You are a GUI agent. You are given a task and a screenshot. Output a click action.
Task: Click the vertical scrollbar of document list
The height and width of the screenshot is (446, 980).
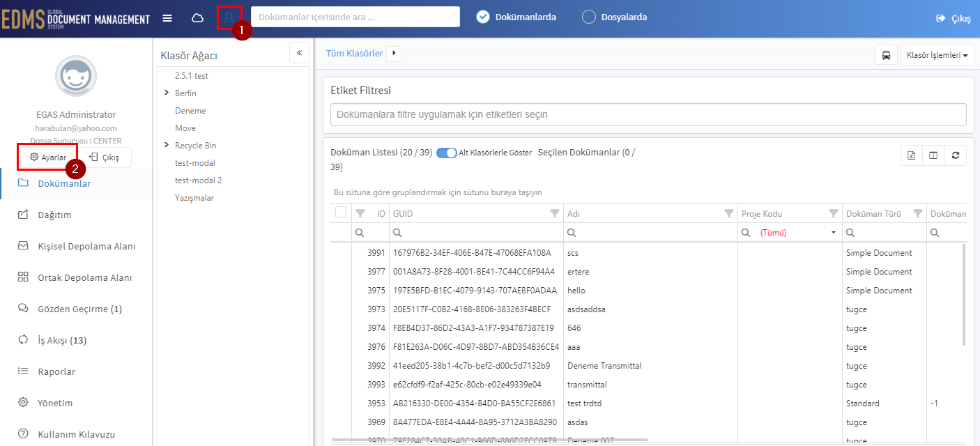[965, 294]
